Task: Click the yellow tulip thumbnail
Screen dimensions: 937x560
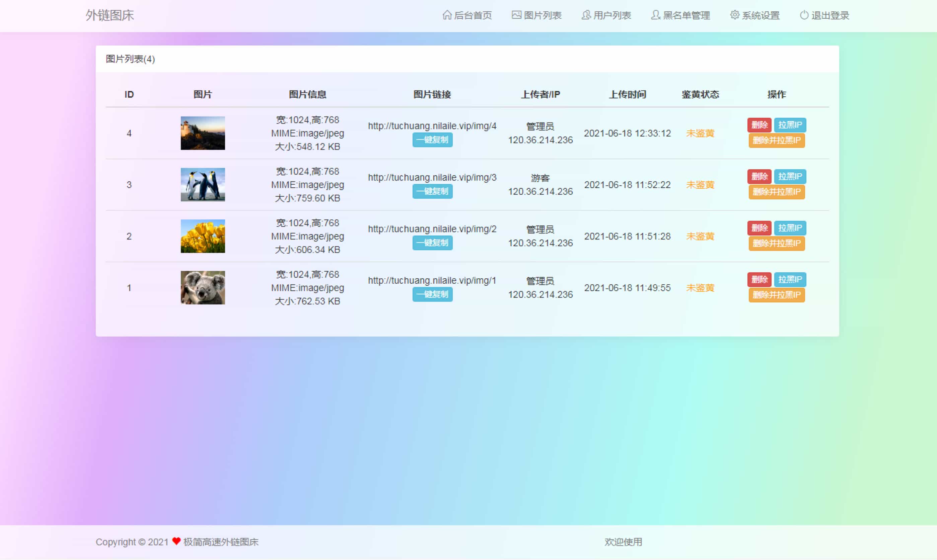Action: (x=202, y=236)
